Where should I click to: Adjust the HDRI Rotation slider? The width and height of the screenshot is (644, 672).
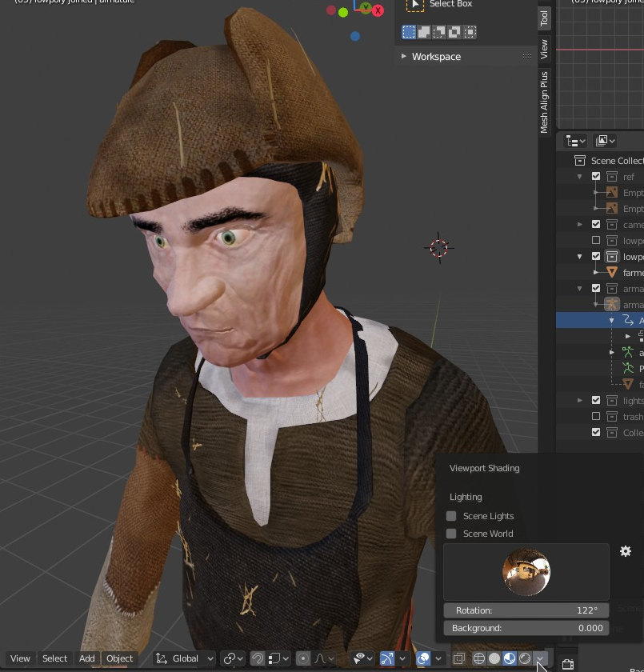[x=526, y=610]
